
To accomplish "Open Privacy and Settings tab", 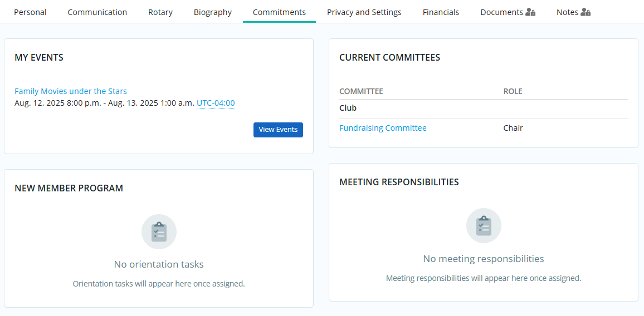I will [x=364, y=12].
